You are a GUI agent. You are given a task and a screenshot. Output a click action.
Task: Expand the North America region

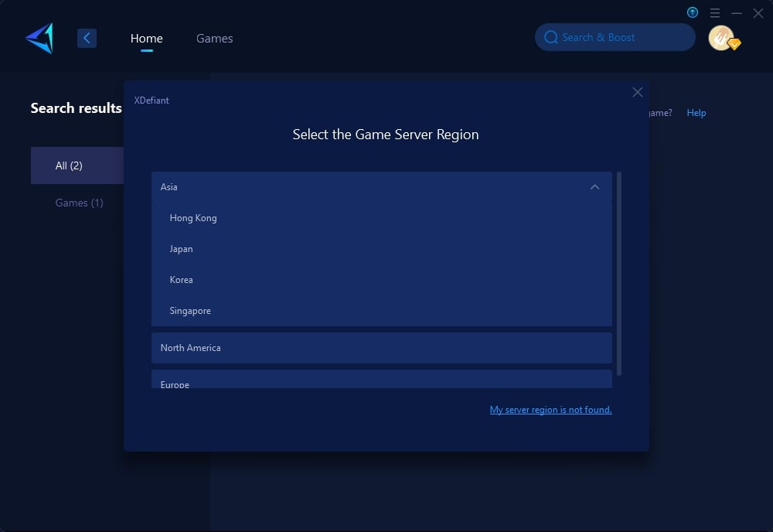[x=382, y=348]
